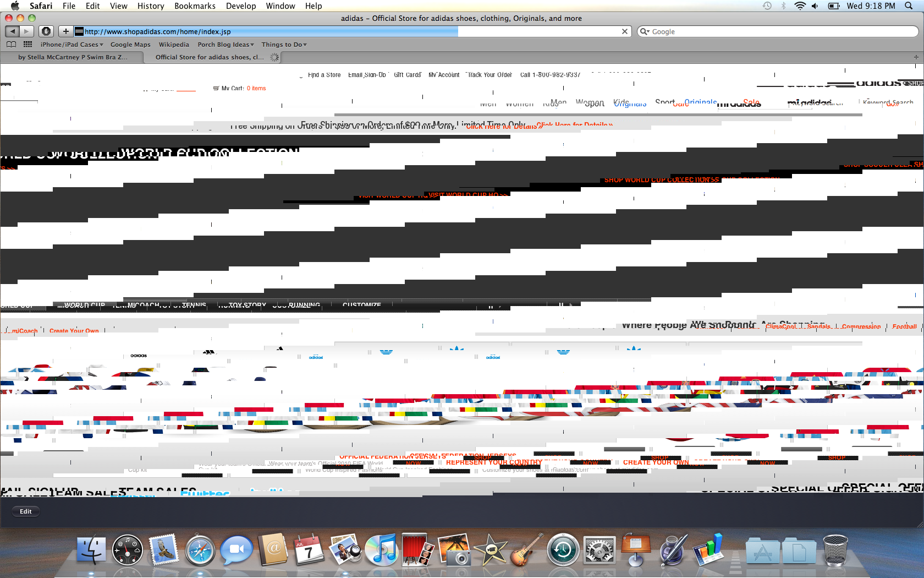Click the clock showing Wed 9:18 PM
The image size is (924, 578).
(871, 6)
